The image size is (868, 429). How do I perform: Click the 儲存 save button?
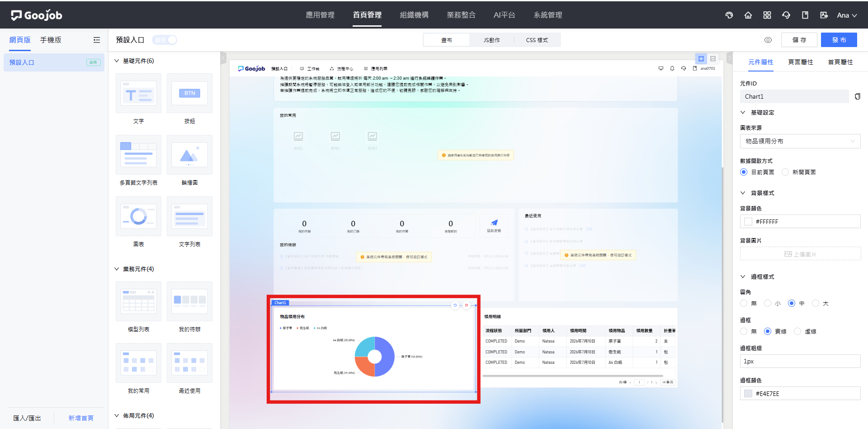coord(799,40)
